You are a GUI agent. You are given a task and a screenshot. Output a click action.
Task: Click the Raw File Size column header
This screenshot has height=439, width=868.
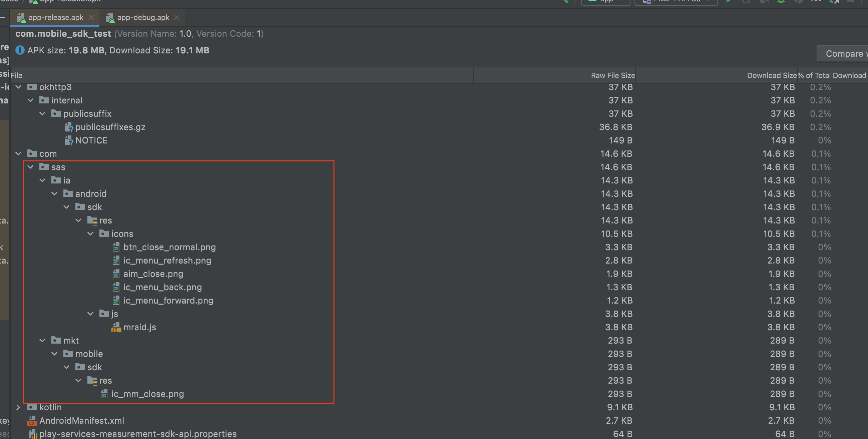(x=612, y=75)
